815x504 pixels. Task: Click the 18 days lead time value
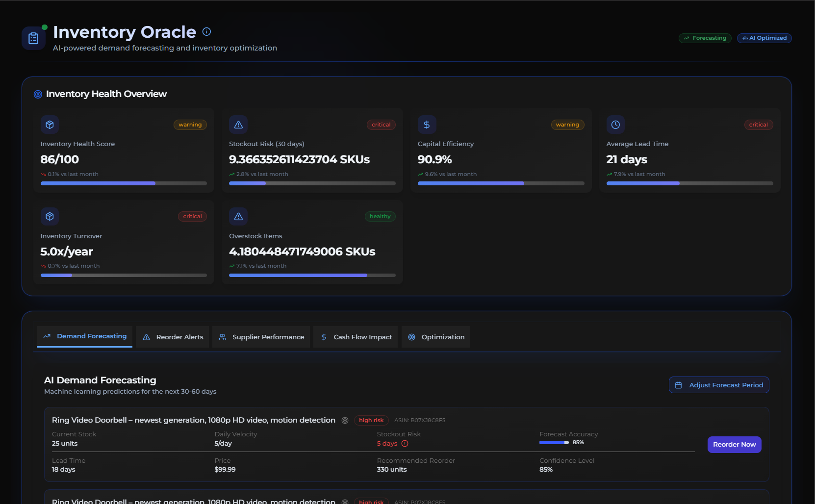[64, 470]
